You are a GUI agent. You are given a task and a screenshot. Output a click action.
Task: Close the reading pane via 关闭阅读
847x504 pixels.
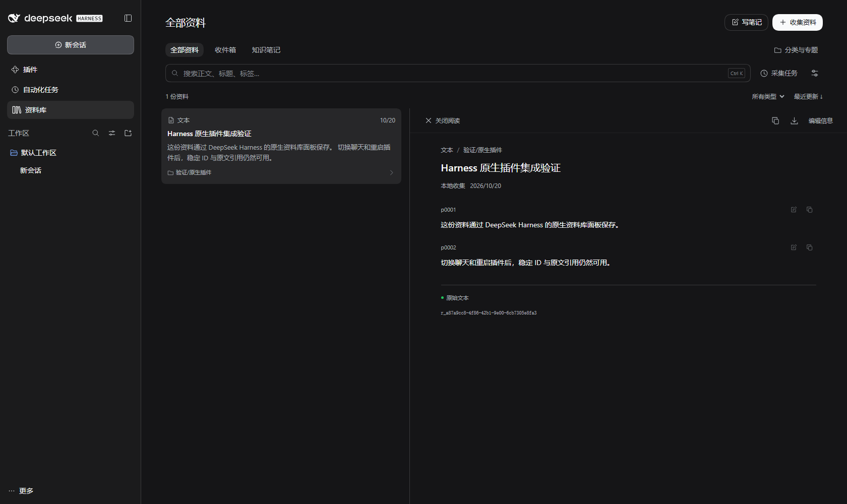click(x=443, y=120)
